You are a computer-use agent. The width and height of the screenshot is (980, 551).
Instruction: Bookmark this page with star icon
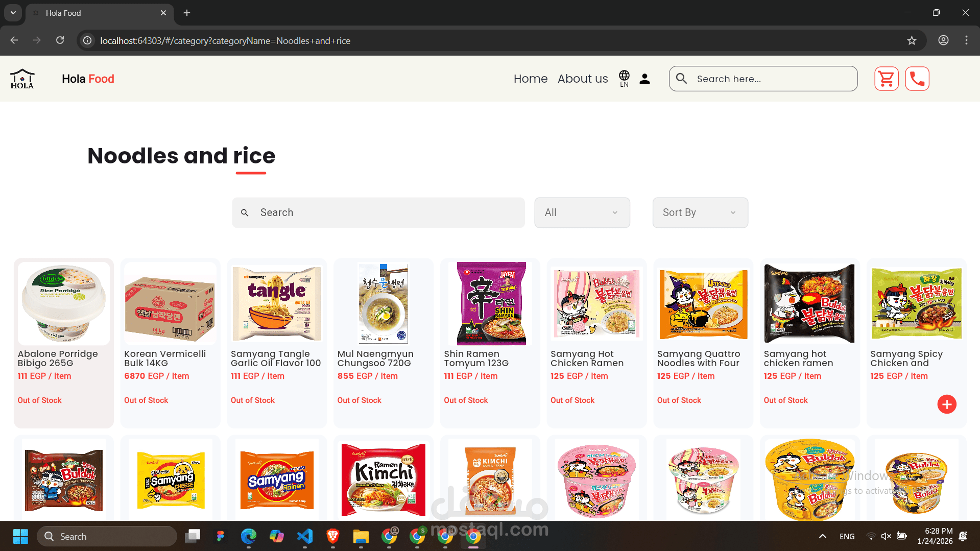(x=912, y=40)
